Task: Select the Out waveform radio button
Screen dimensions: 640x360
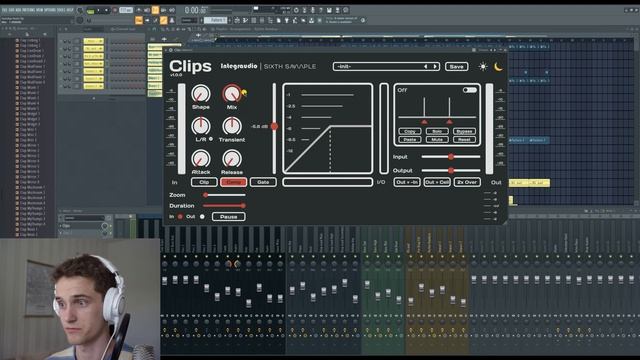Action: click(x=202, y=217)
